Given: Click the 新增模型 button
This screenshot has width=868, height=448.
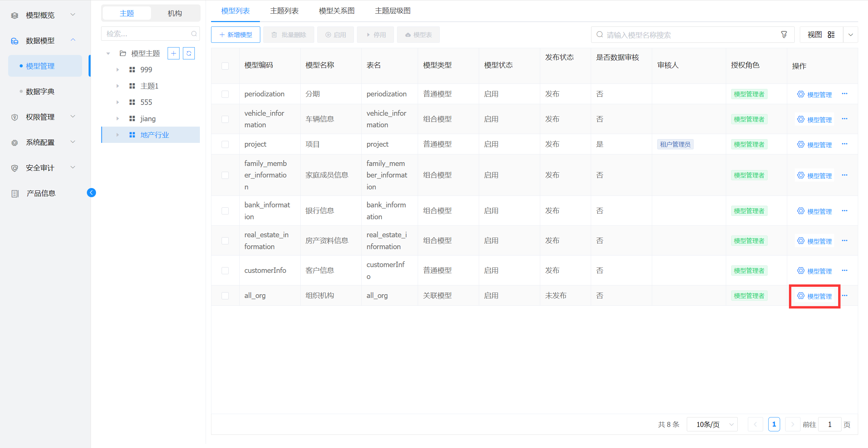Looking at the screenshot, I should 235,35.
